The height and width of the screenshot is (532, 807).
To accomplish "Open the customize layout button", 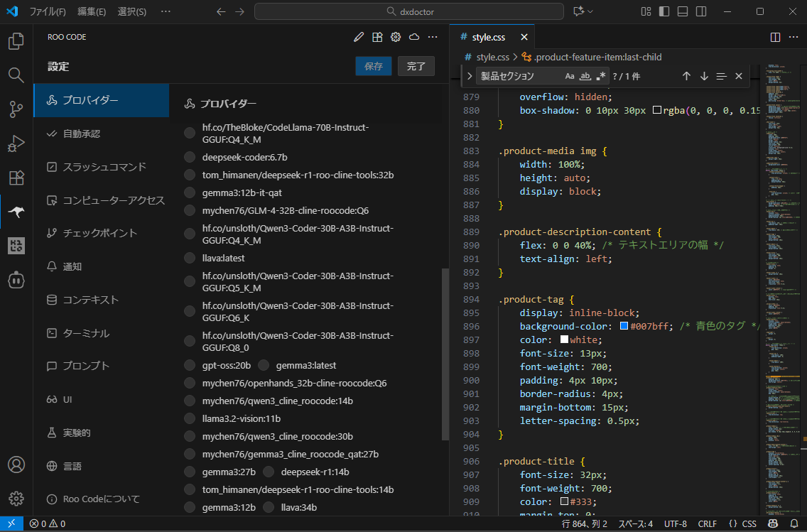I will pos(646,11).
